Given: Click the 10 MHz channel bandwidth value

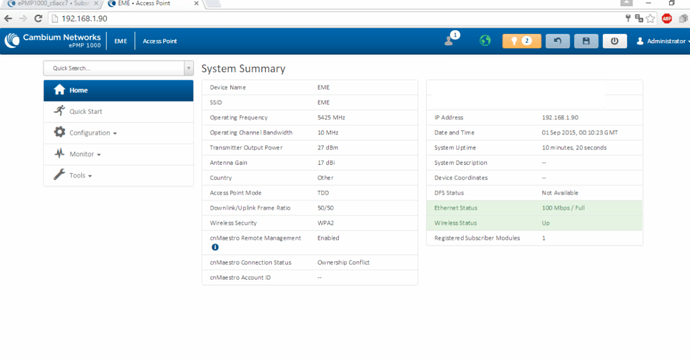Looking at the screenshot, I should [x=328, y=133].
